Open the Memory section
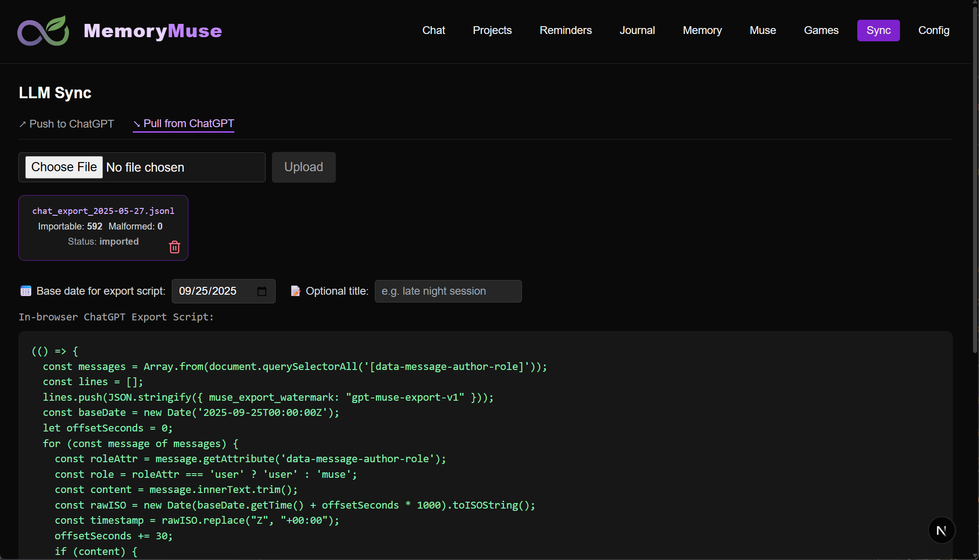Viewport: 979px width, 560px height. pos(702,30)
